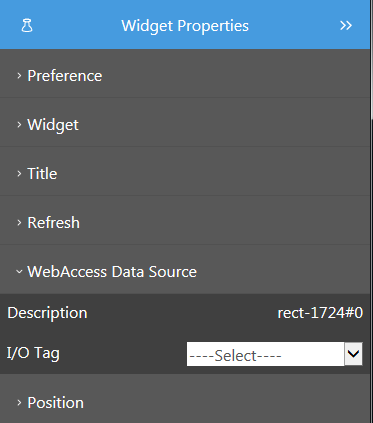Viewport: 373px width, 423px height.
Task: Click the arrow icon beside Title
Action: coord(19,174)
